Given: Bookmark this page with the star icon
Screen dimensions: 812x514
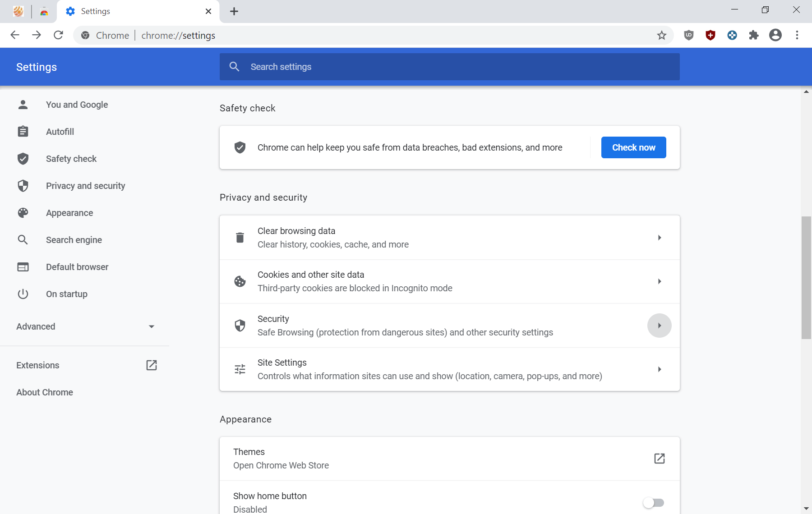Looking at the screenshot, I should 661,35.
